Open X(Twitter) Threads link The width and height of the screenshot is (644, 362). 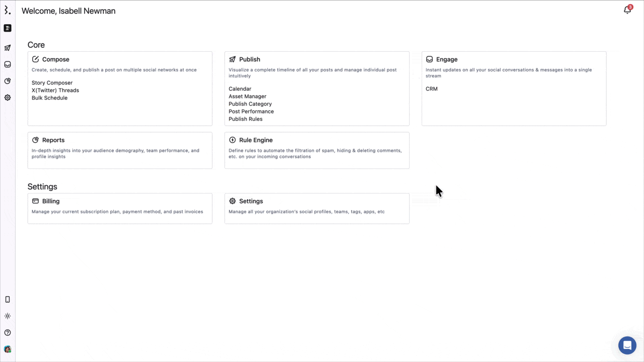[55, 90]
